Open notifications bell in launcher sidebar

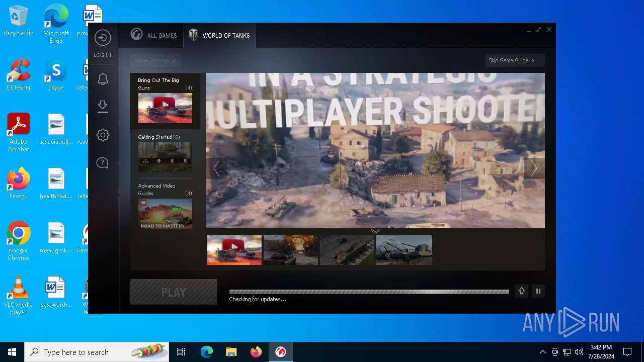[x=103, y=79]
